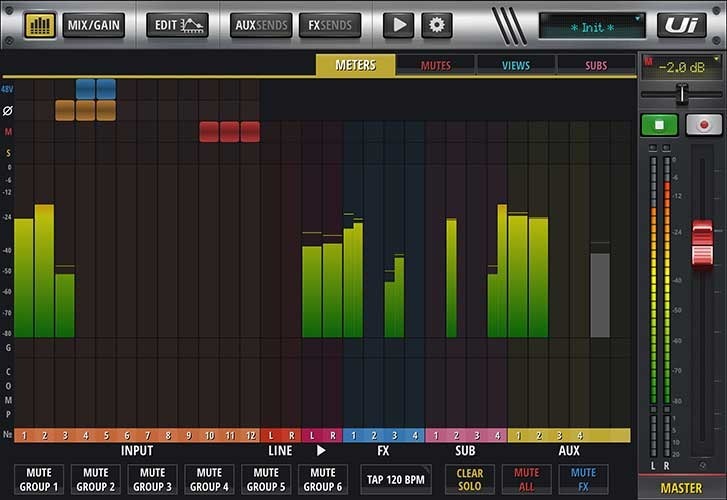Click the CLEAR SOLO button
Image resolution: width=727 pixels, height=500 pixels.
tap(469, 479)
